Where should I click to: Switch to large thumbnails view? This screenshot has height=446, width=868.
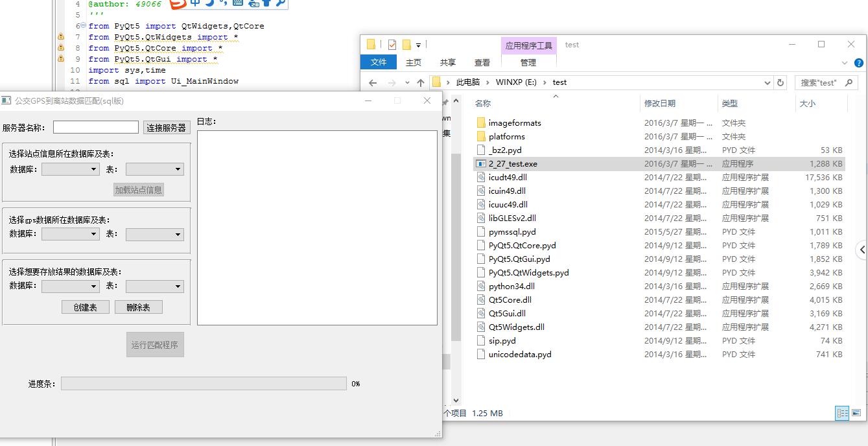click(856, 413)
